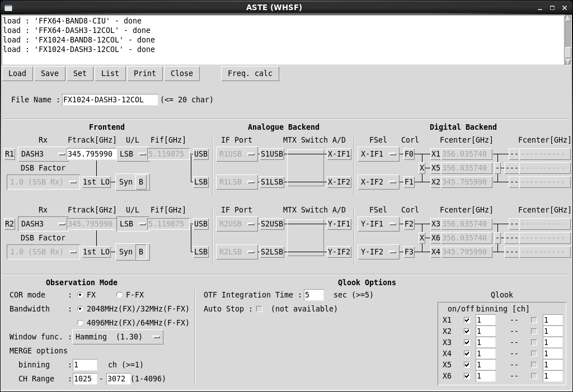Minimize the ASTE (WHSF) window
573x392 pixels.
540,8
